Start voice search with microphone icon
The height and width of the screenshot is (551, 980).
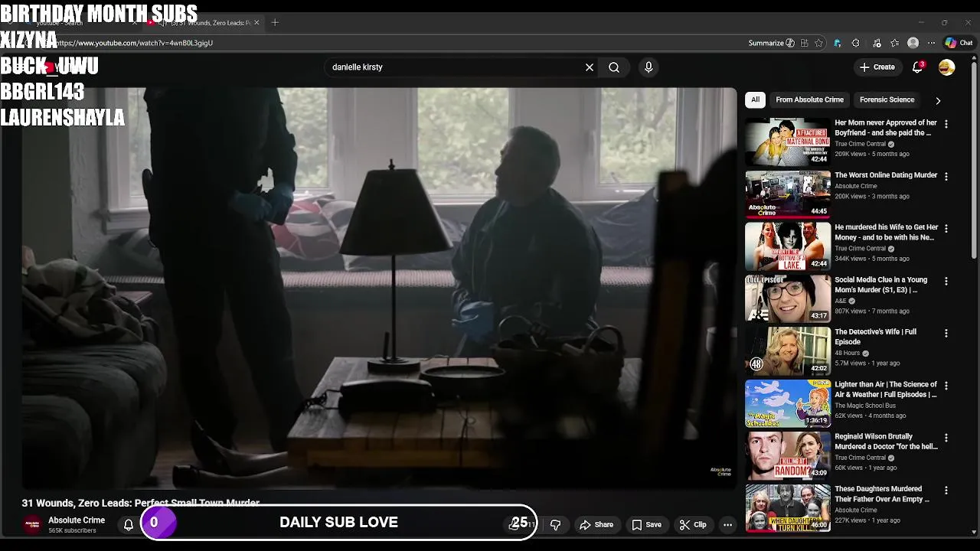(x=648, y=67)
